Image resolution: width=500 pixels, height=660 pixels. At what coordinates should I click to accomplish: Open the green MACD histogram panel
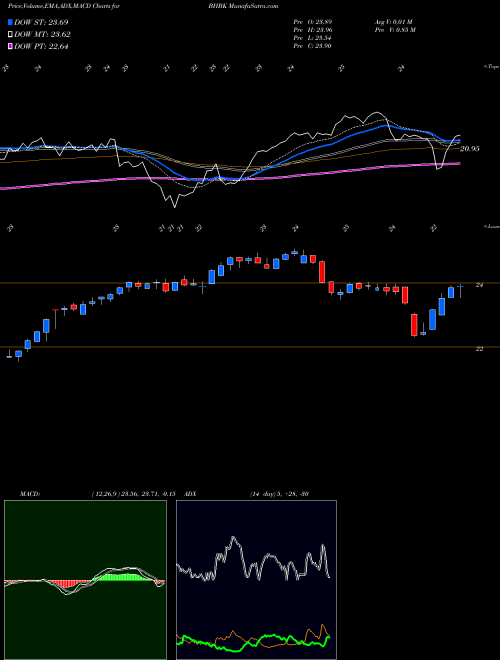tap(85, 580)
